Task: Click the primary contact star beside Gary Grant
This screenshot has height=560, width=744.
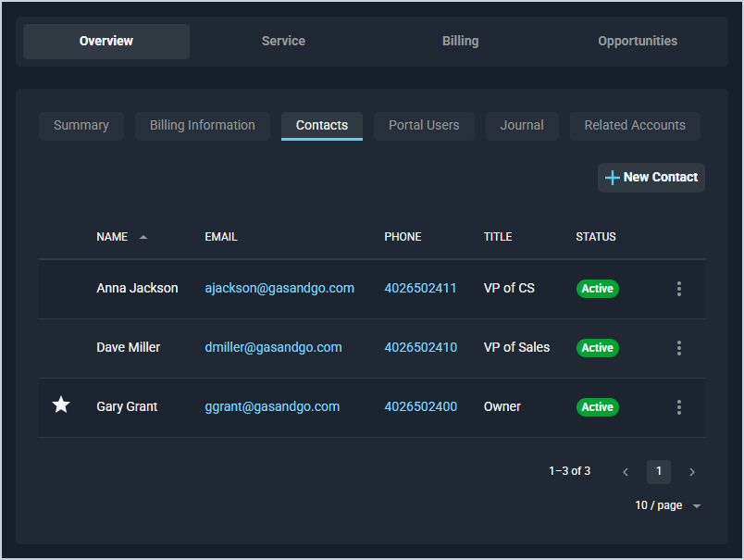Action: click(x=61, y=405)
